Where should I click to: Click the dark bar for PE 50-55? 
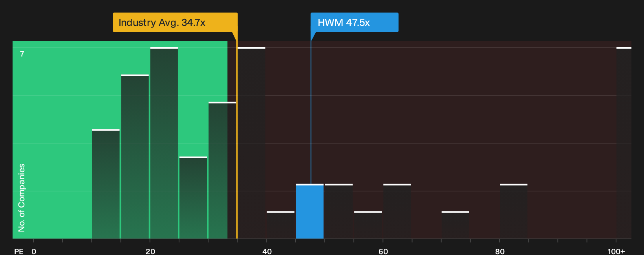pyautogui.click(x=339, y=211)
